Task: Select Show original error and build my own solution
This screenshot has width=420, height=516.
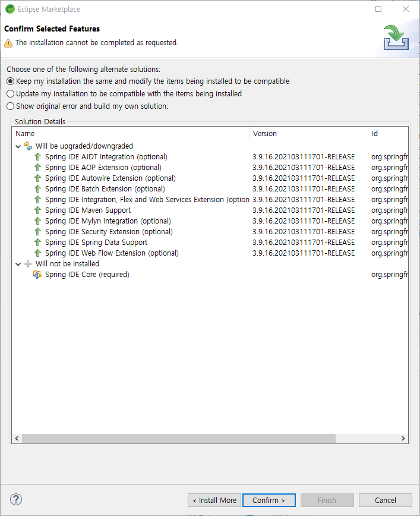Action: [x=87, y=106]
